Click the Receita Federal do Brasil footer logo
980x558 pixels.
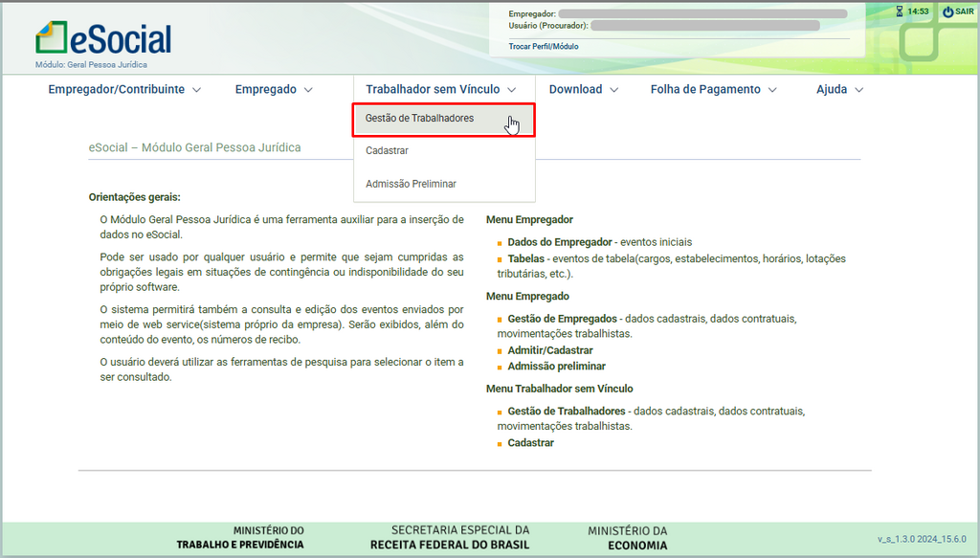[449, 538]
